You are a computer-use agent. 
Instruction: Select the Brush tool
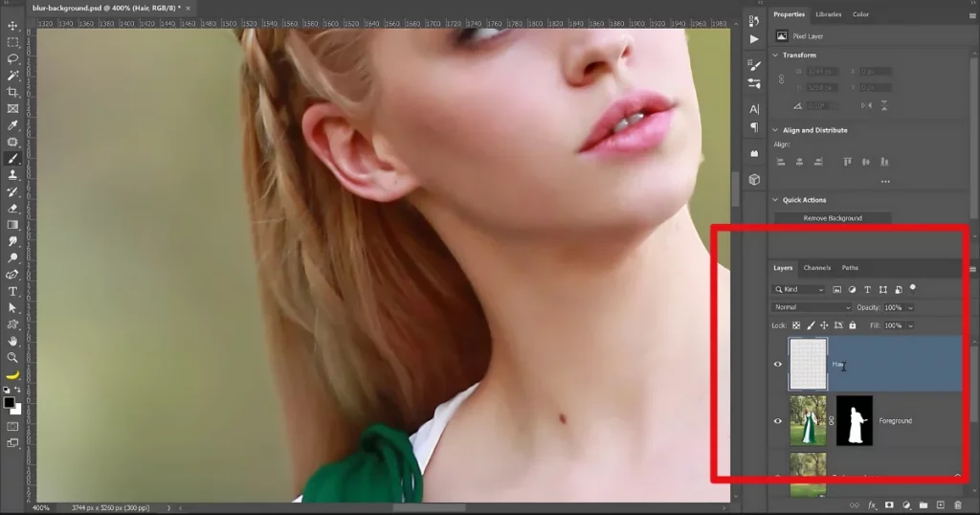tap(12, 159)
